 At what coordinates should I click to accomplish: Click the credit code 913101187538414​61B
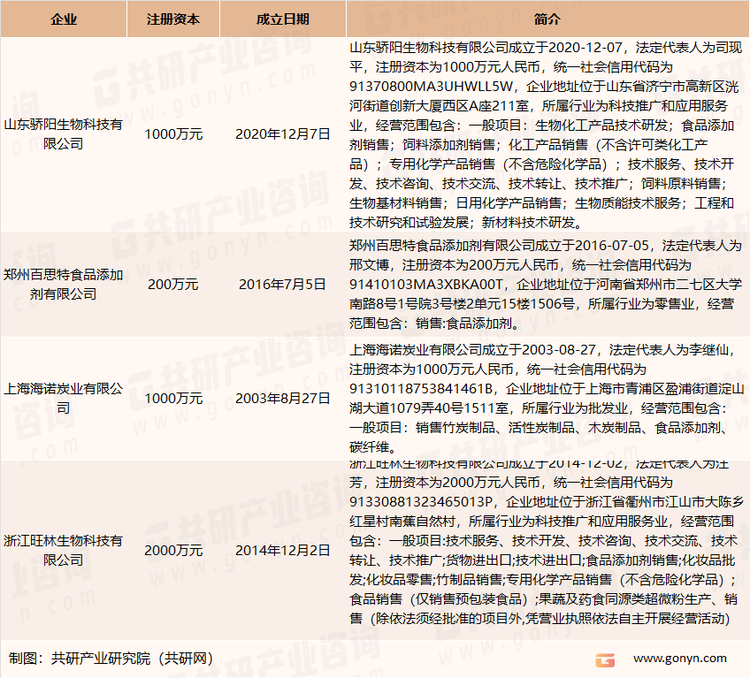[x=421, y=389]
